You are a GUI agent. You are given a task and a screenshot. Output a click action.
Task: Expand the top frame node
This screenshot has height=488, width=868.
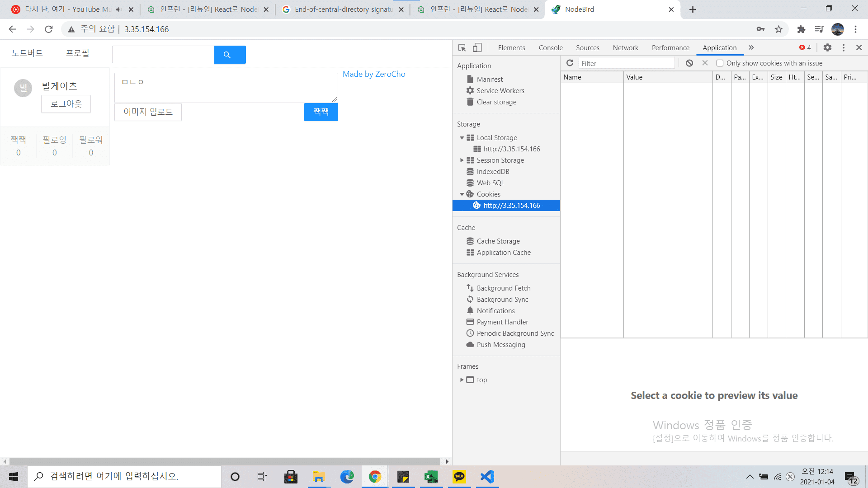coord(462,380)
